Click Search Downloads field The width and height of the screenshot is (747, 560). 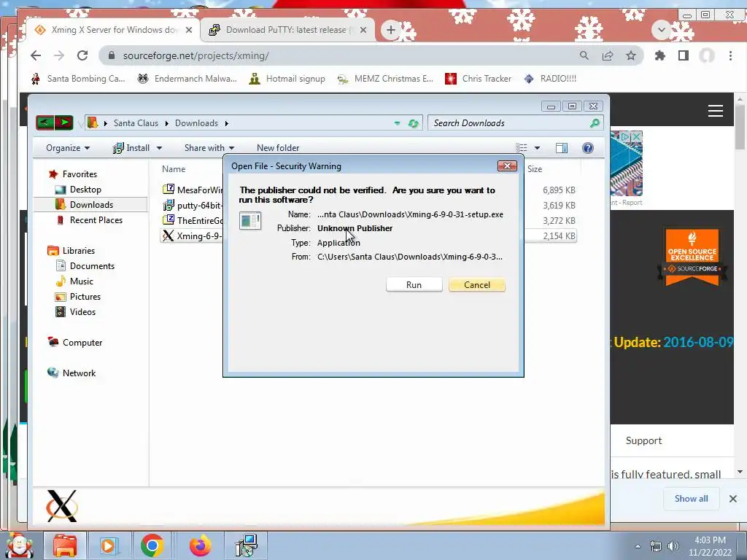pyautogui.click(x=516, y=122)
